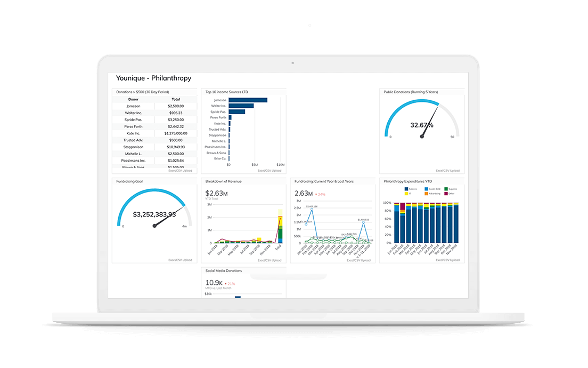Toggle the Salaries legend entry in Philanthropy Expenditures
588x368 pixels.
[x=406, y=189]
